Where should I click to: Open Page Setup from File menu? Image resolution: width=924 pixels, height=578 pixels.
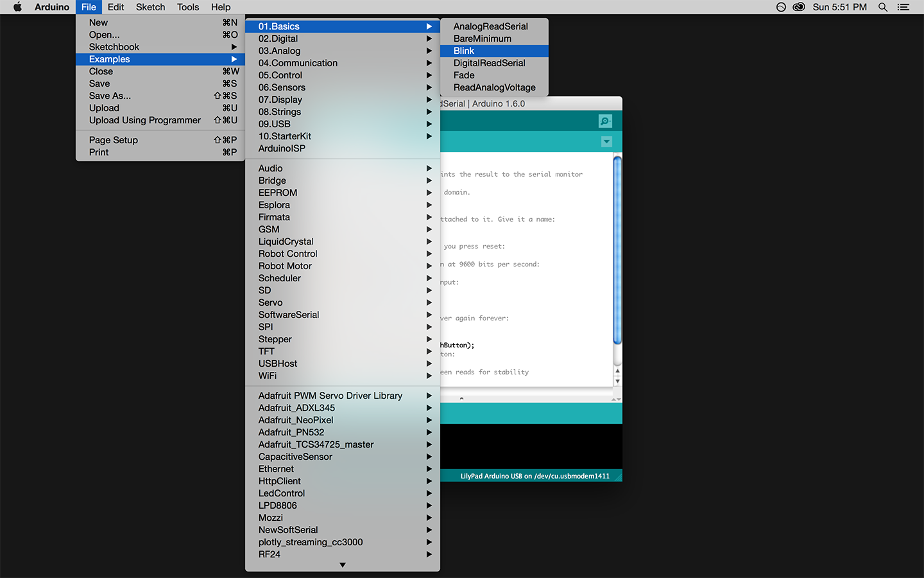click(160, 140)
